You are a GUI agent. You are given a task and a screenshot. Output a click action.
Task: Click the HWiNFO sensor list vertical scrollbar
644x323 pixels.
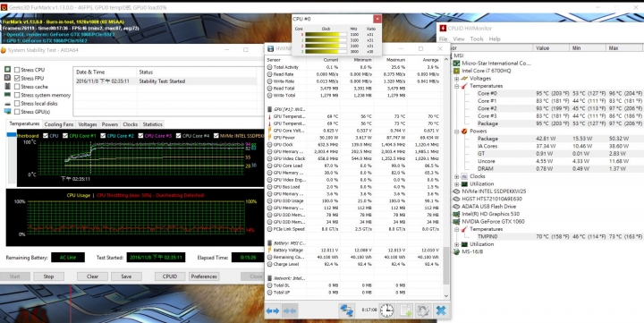[446, 177]
